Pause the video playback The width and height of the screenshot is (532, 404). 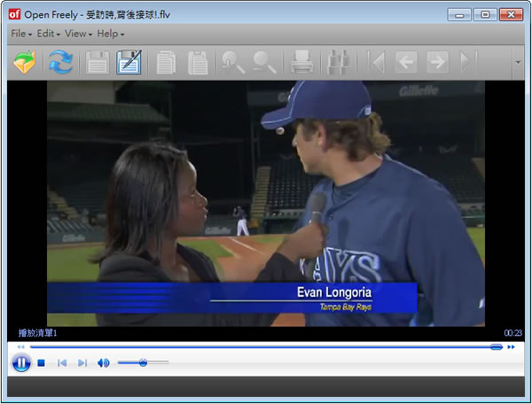click(21, 362)
